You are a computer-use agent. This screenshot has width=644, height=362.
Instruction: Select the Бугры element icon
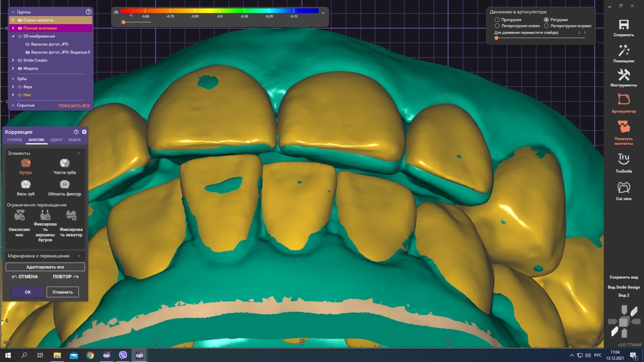click(x=26, y=163)
